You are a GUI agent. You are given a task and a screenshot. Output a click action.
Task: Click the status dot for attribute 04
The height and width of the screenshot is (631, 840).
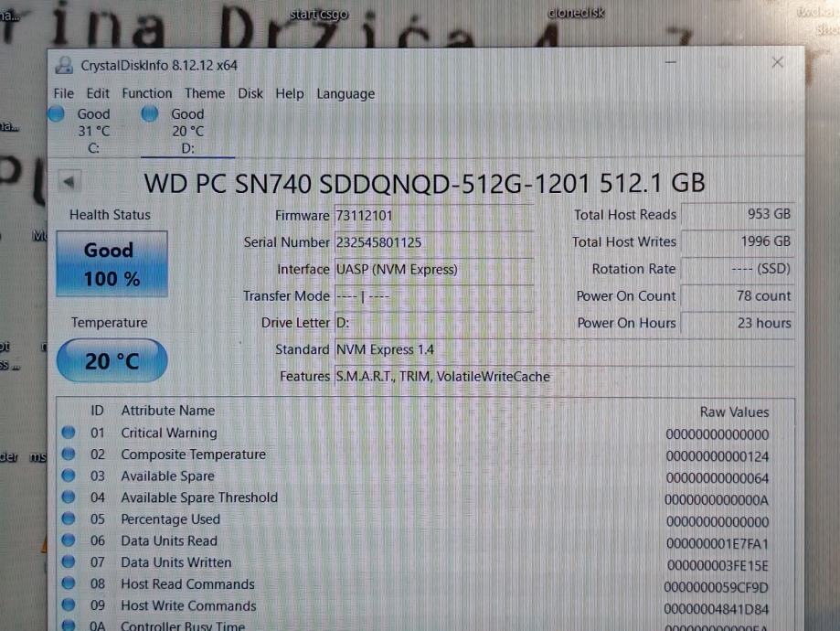pyautogui.click(x=68, y=497)
